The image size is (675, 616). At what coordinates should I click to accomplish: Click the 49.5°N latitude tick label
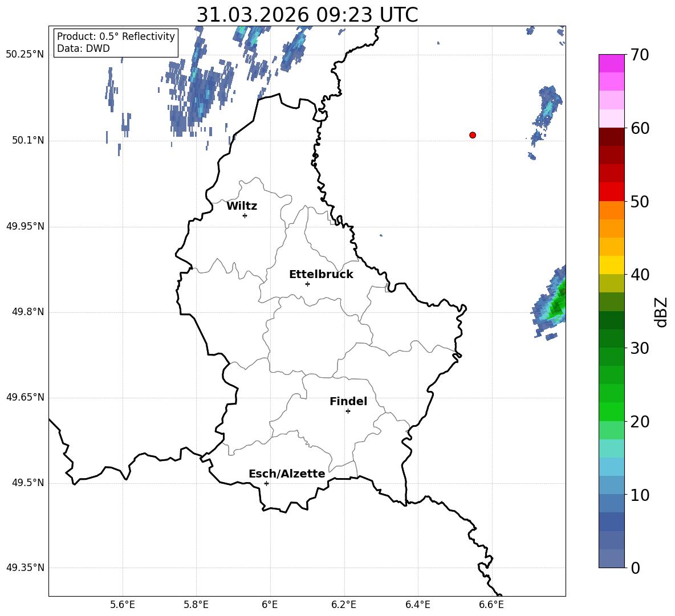28,483
